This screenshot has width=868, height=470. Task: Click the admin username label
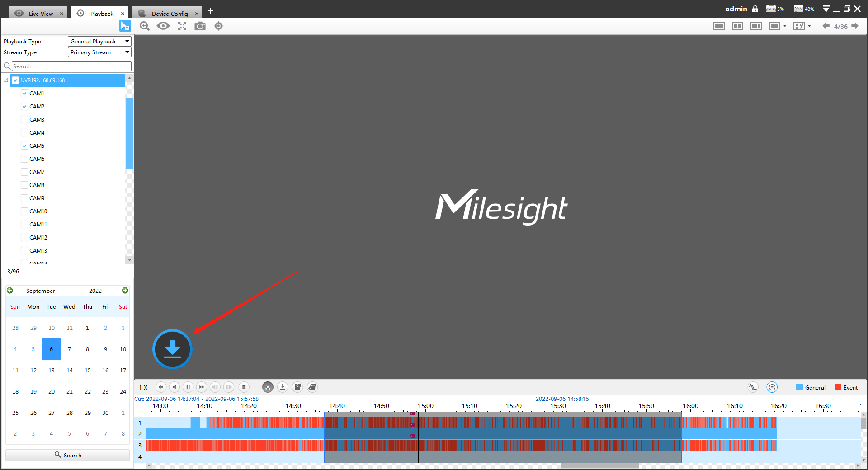pyautogui.click(x=736, y=9)
